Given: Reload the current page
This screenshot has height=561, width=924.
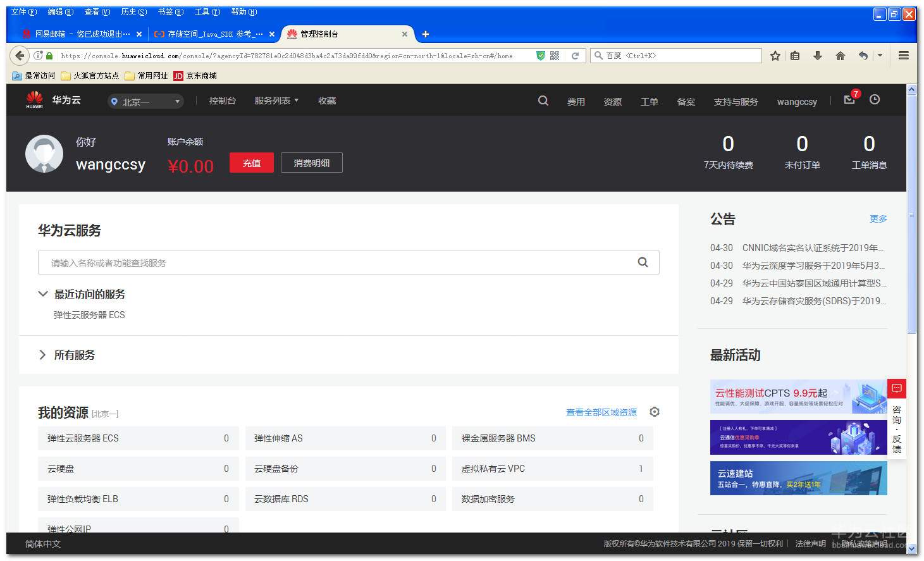Looking at the screenshot, I should coord(575,56).
